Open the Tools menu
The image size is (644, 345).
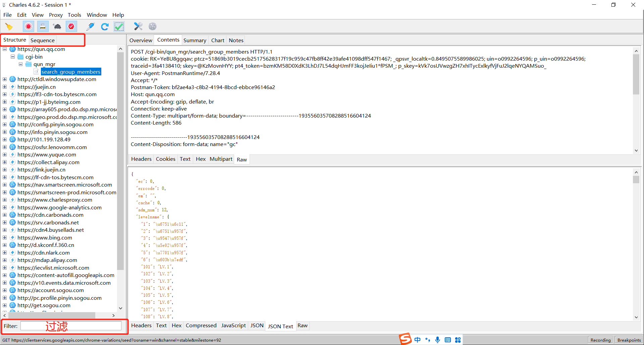click(74, 15)
